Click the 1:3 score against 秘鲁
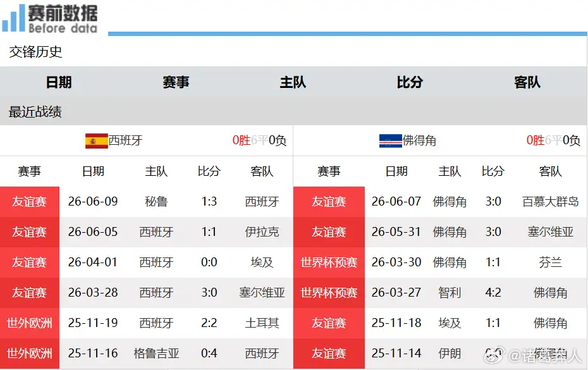 pos(209,202)
